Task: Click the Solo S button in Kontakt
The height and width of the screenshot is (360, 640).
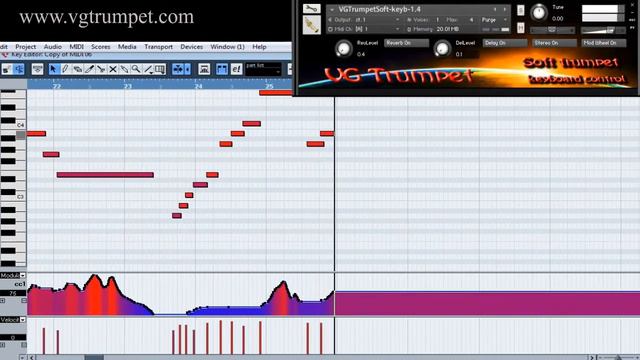Action: pos(521,10)
